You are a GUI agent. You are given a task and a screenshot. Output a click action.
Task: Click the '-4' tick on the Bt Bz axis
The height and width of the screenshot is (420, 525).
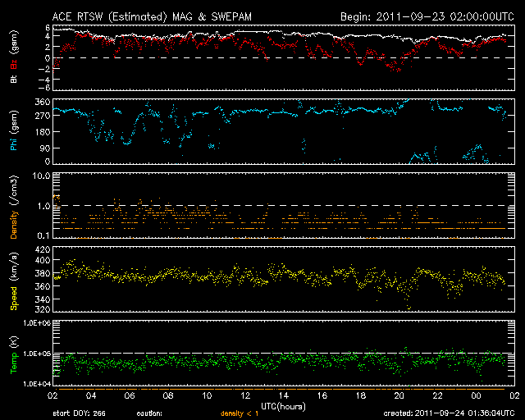(x=45, y=80)
